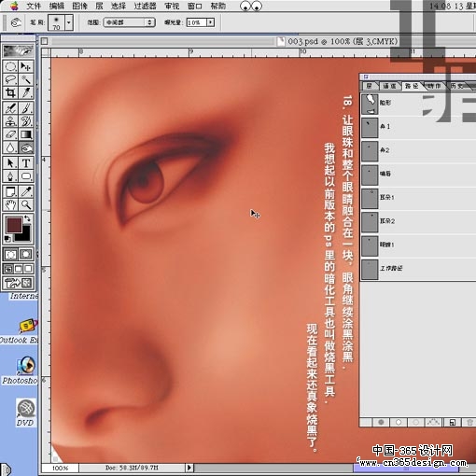Select the Path Selection arrow tool

coord(10,162)
